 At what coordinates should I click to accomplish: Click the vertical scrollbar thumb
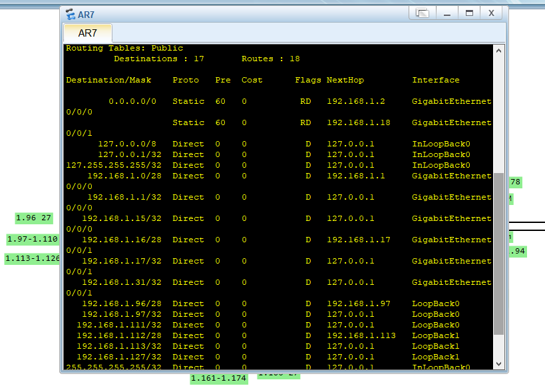pos(499,254)
